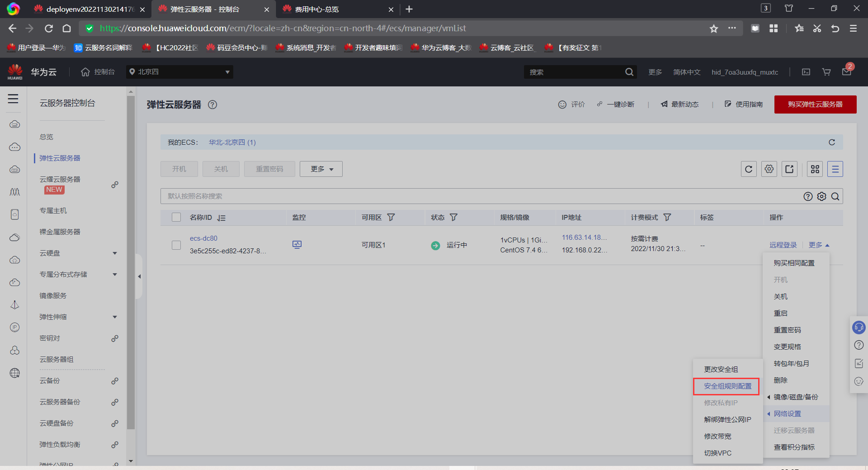Select 切换VPC menu entry
This screenshot has height=470, width=868.
717,453
